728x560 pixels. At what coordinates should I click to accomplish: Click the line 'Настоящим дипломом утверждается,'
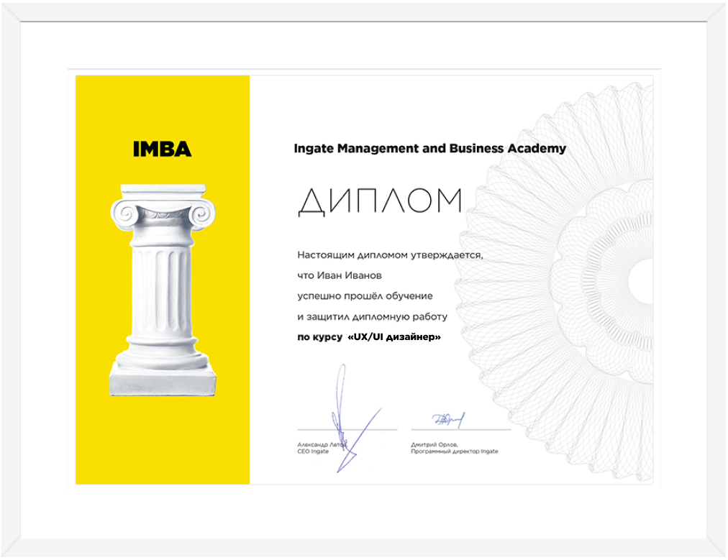click(390, 255)
